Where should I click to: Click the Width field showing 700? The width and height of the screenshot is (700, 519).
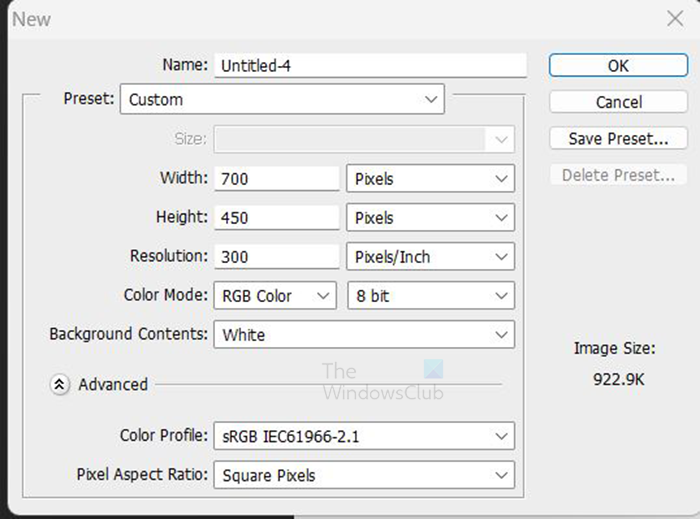tap(277, 179)
